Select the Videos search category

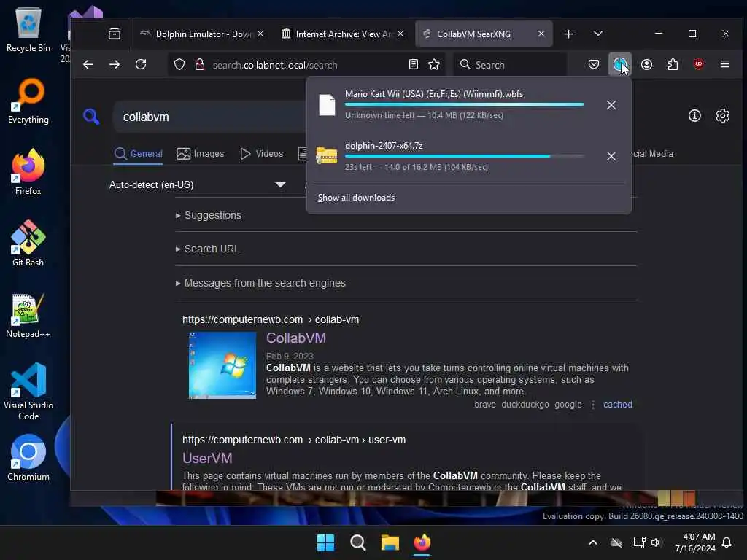coord(262,154)
